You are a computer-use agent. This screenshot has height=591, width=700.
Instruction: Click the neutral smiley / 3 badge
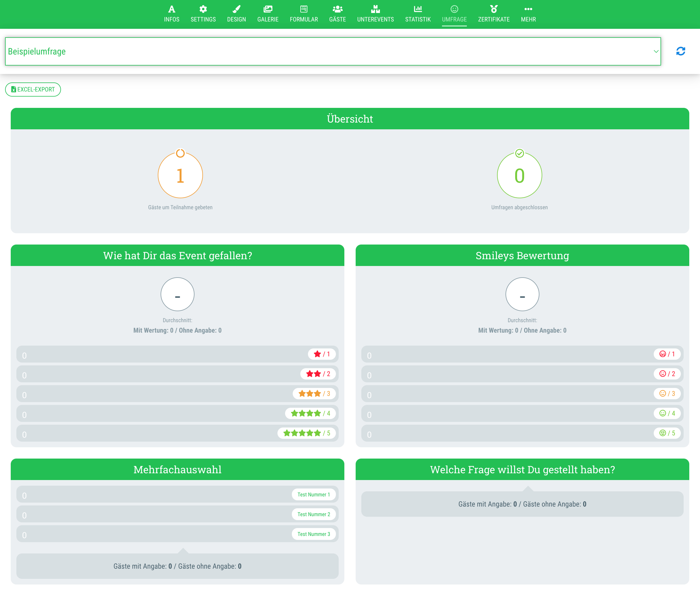(667, 394)
